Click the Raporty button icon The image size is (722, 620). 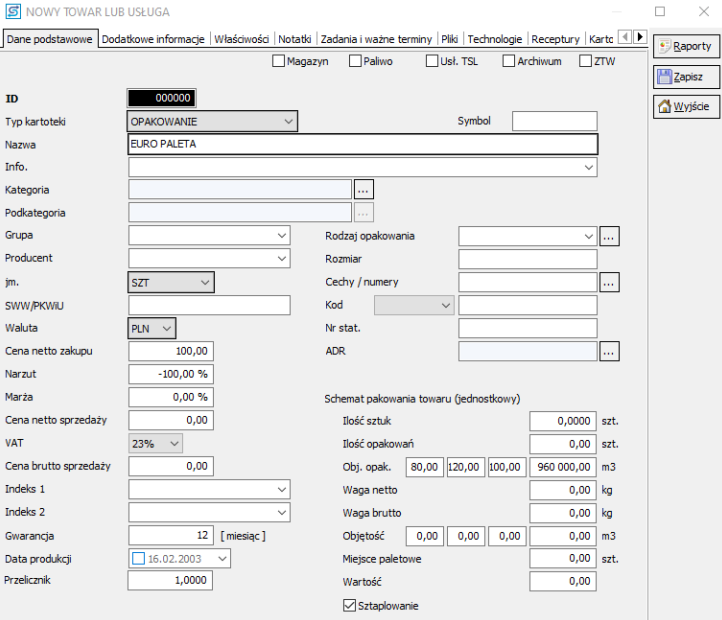click(x=664, y=46)
